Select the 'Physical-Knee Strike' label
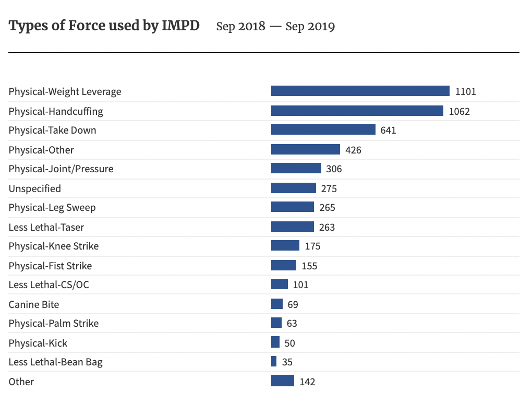 pos(54,246)
